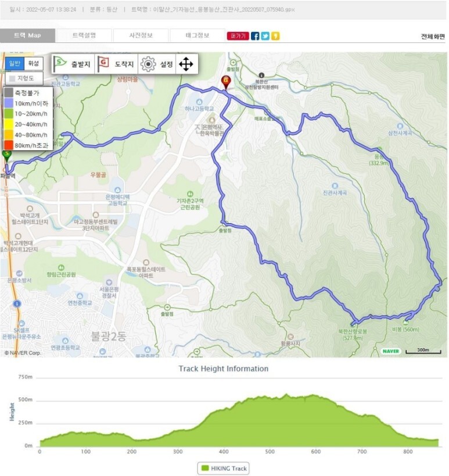Click the green S start marker on map
The width and height of the screenshot is (449, 476).
6,155
